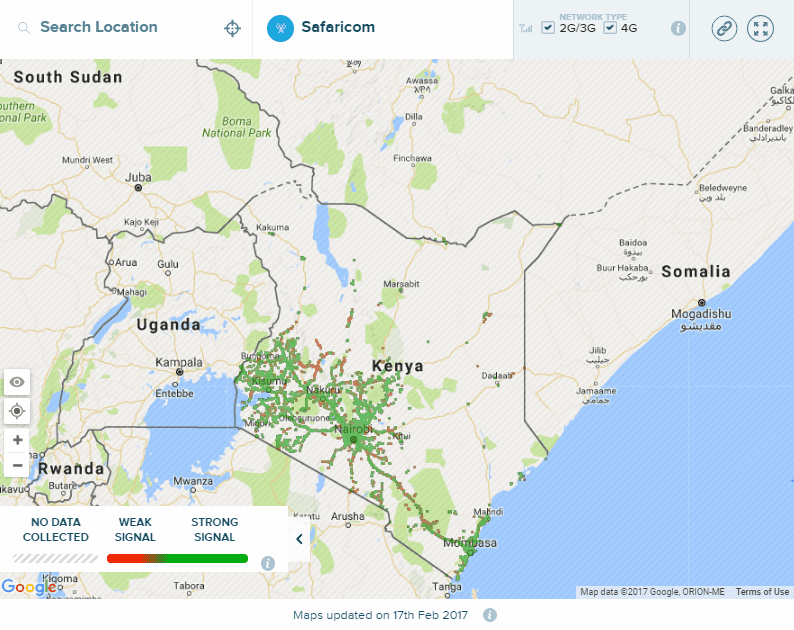
Task: Click 'Maps updated on 17th Feb 2017' text
Action: pos(380,615)
